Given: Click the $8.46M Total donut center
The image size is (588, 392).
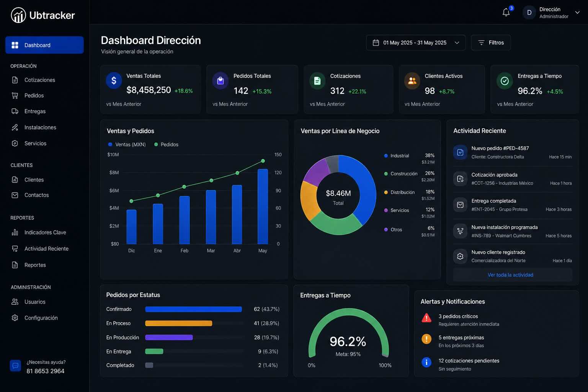Looking at the screenshot, I should (x=338, y=197).
